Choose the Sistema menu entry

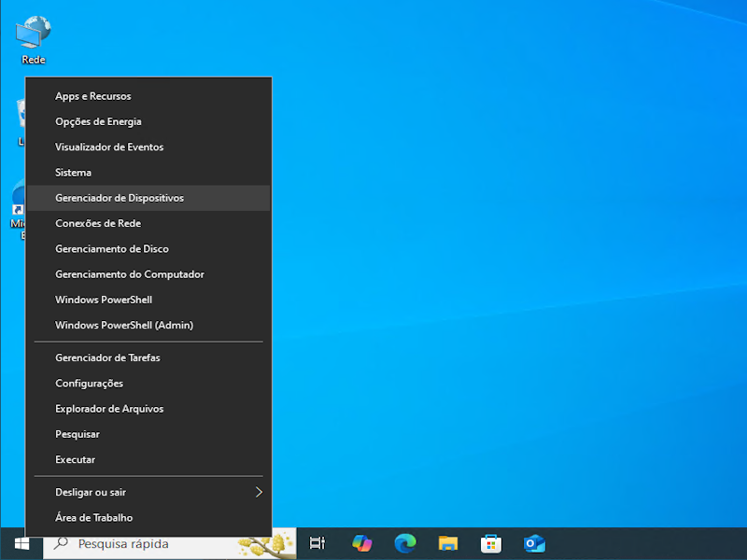coord(148,173)
